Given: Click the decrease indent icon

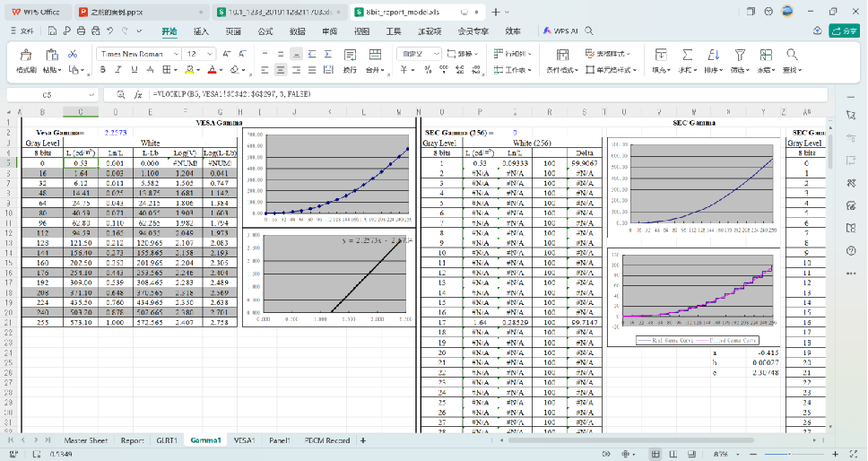Looking at the screenshot, I should [312, 54].
